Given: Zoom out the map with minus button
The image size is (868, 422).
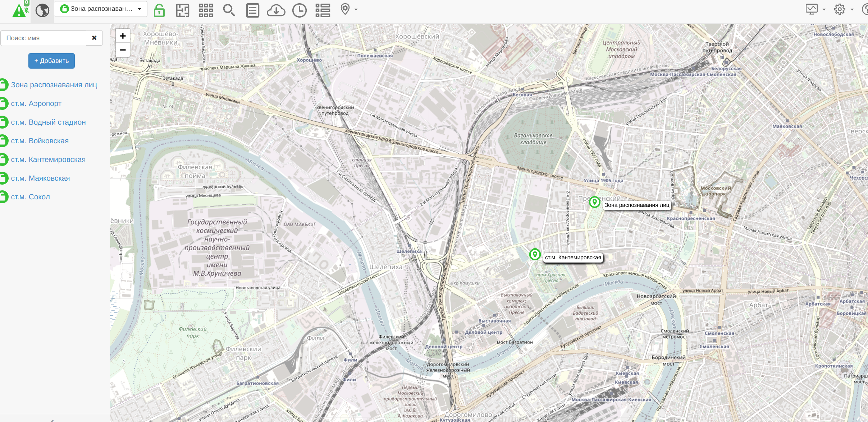Looking at the screenshot, I should (x=123, y=50).
